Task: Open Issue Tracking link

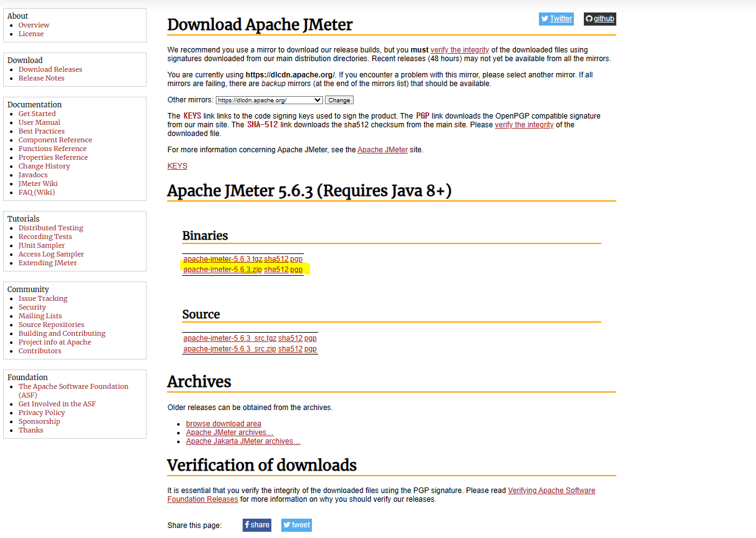Action: (43, 298)
